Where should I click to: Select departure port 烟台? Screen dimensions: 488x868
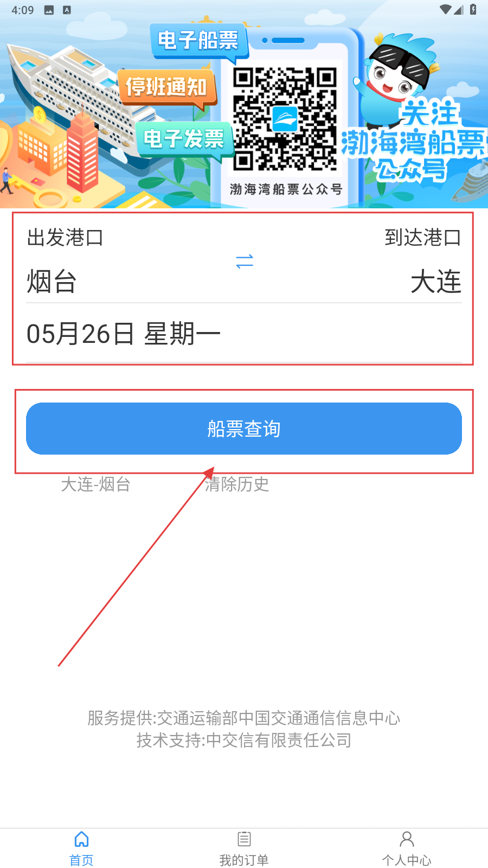(52, 282)
